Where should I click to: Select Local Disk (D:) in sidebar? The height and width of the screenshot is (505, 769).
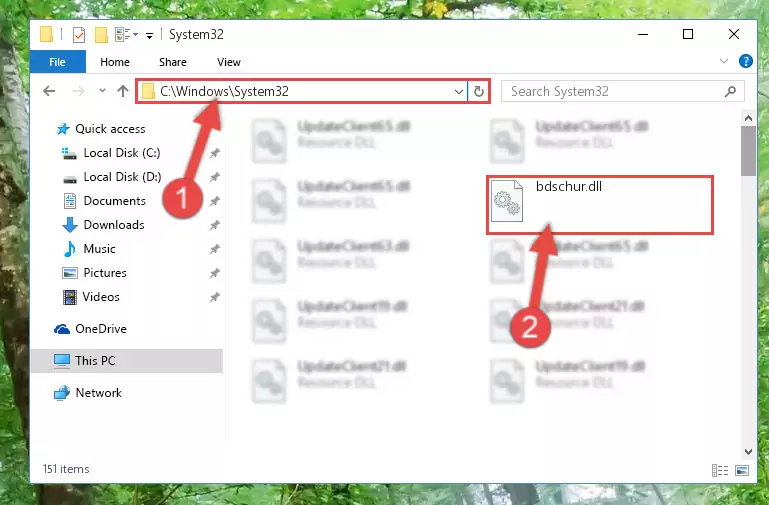[x=111, y=177]
